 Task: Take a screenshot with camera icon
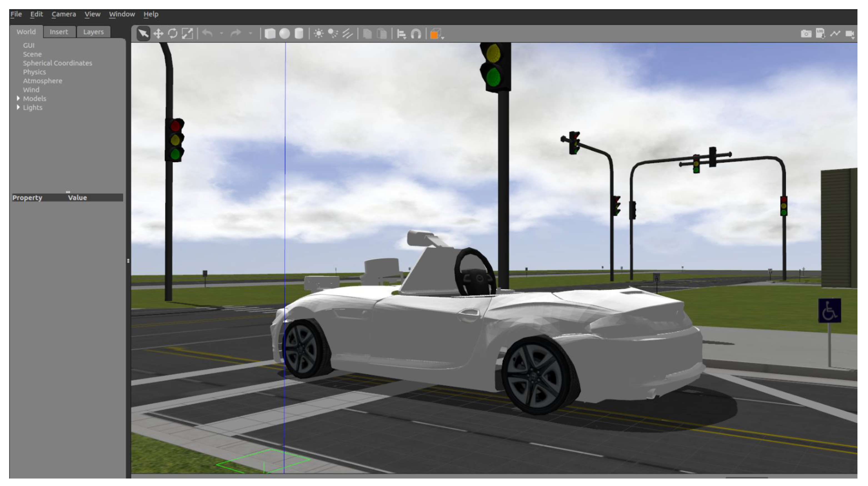point(806,34)
